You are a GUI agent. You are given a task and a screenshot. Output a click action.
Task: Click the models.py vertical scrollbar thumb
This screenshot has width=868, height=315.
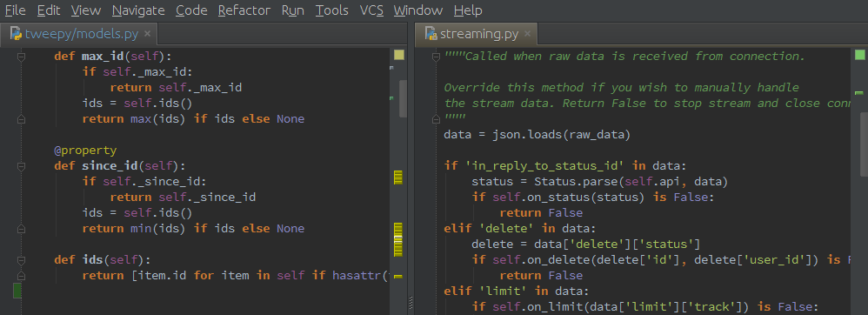403,98
